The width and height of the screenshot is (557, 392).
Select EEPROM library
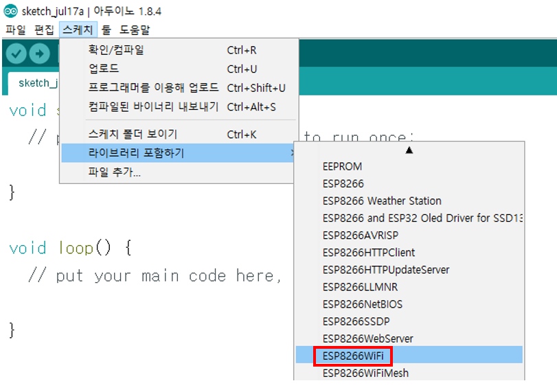click(x=409, y=166)
